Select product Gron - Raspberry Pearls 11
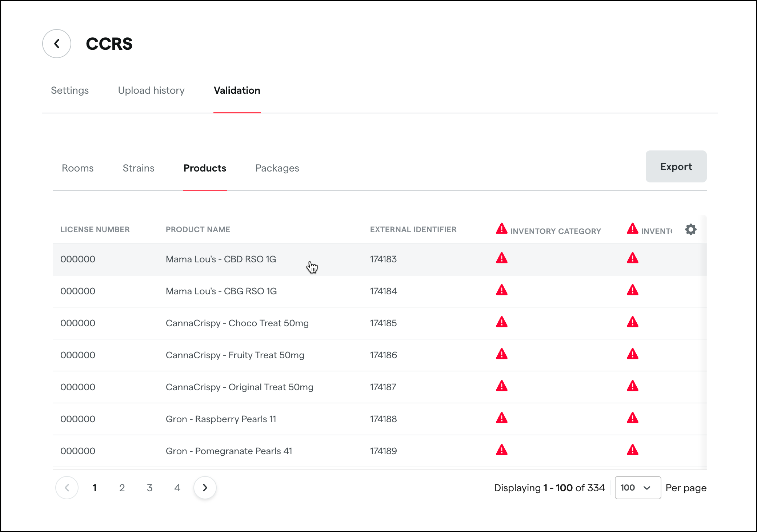The width and height of the screenshot is (757, 532). tap(221, 419)
